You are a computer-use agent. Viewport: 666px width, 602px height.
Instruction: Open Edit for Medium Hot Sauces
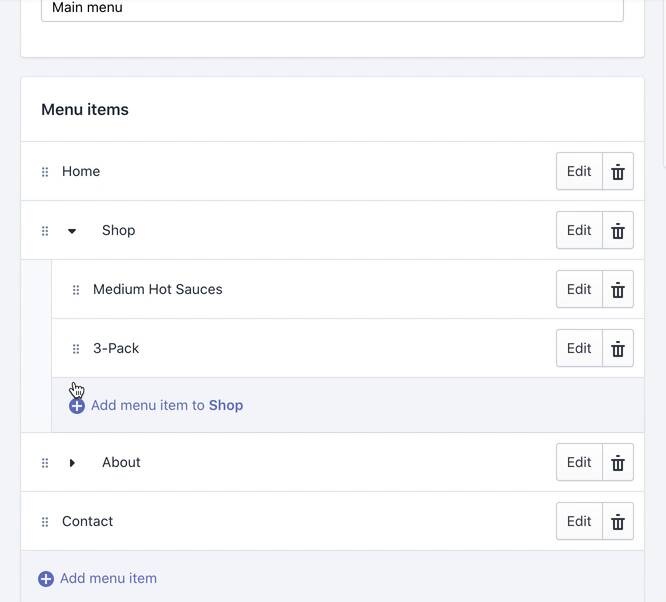(579, 290)
